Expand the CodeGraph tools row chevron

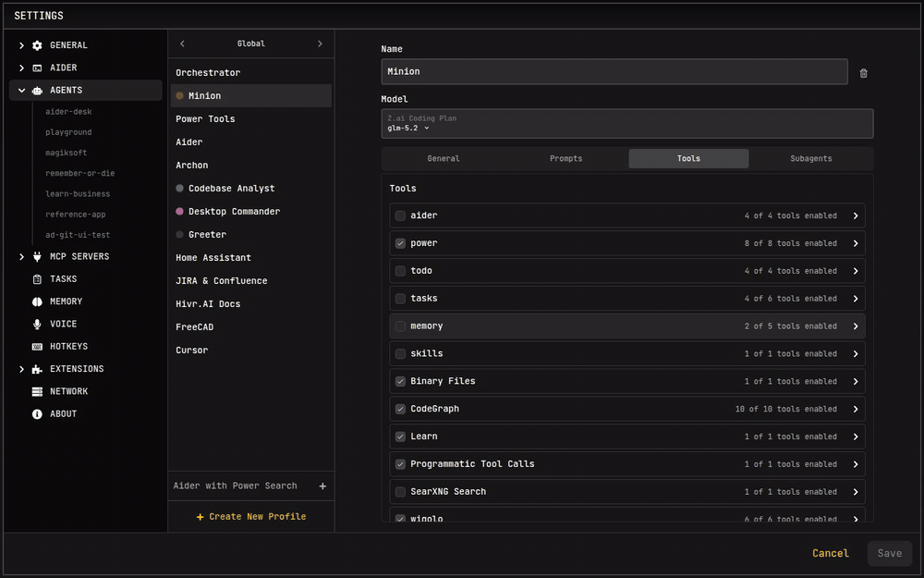pos(855,409)
